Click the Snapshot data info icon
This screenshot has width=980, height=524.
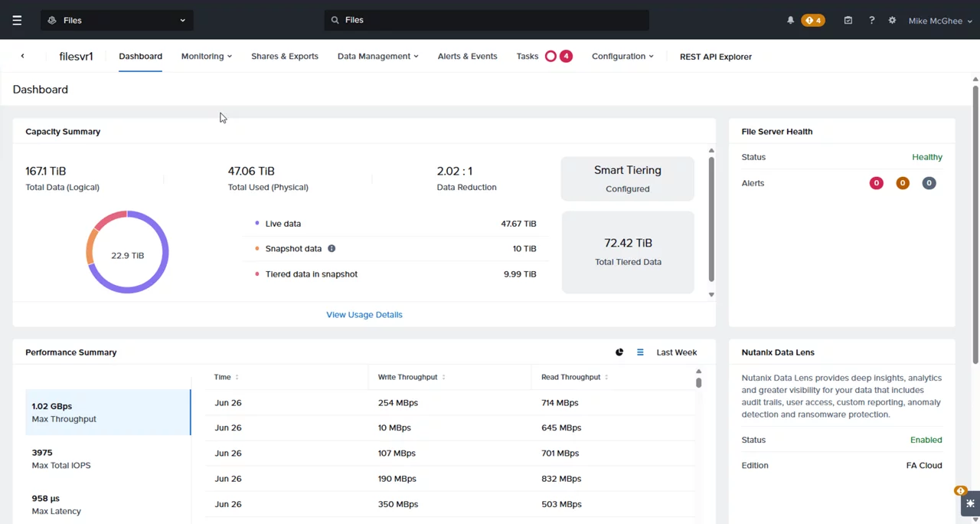tap(332, 248)
